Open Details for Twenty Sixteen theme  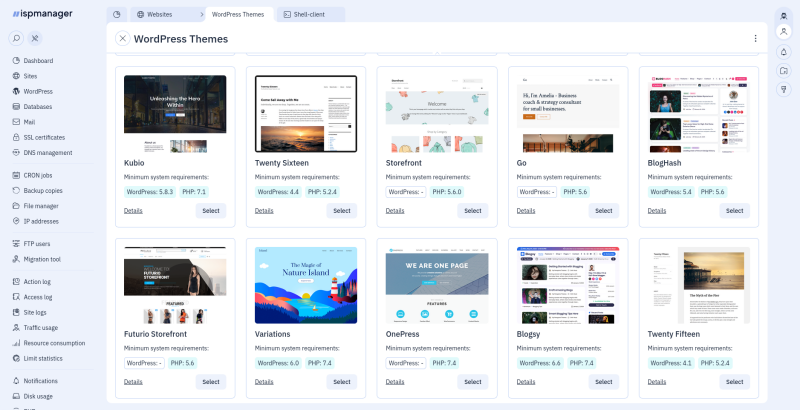coord(264,211)
